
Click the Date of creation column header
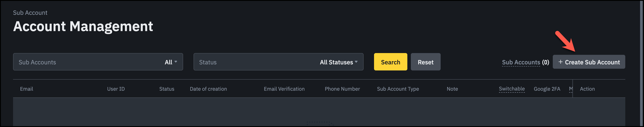pyautogui.click(x=208, y=89)
